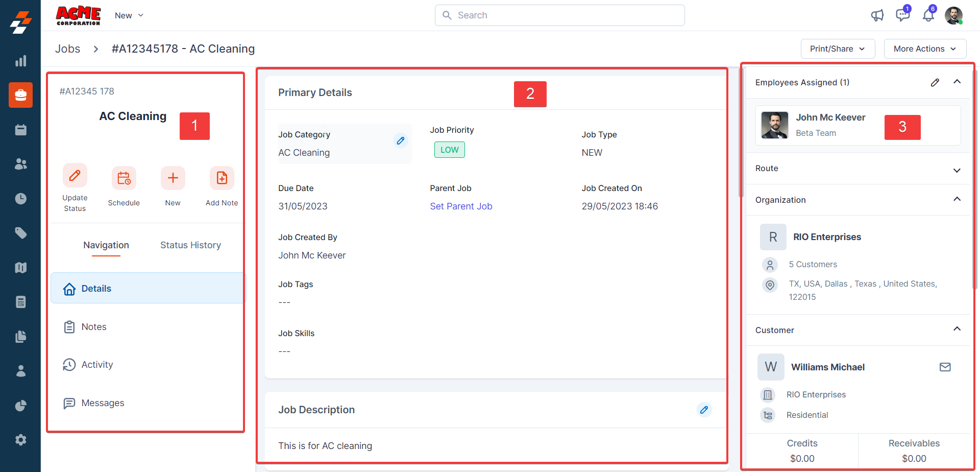Open the notifications bell icon
980x472 pixels.
click(x=928, y=15)
